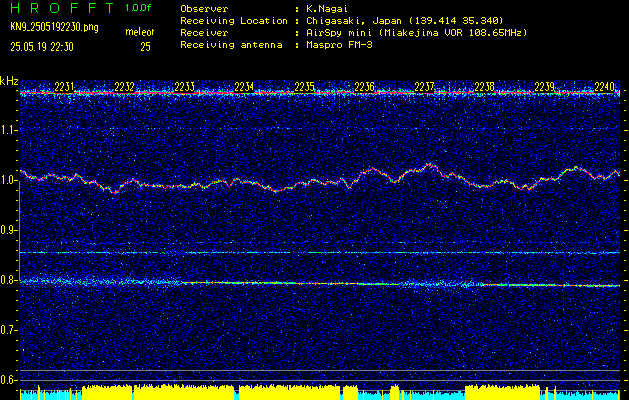Image resolution: width=629 pixels, height=400 pixels.
Task: Click the 2236 time marker
Action: click(x=364, y=87)
